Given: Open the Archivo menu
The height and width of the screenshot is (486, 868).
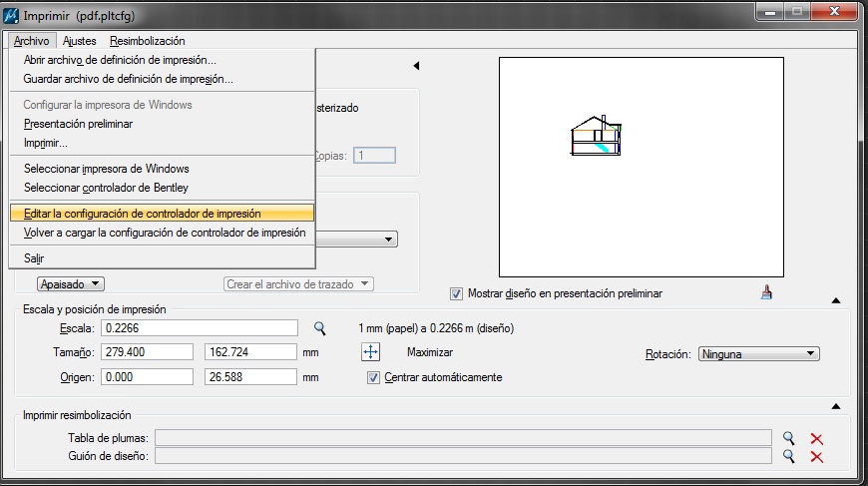Looking at the screenshot, I should pos(32,40).
